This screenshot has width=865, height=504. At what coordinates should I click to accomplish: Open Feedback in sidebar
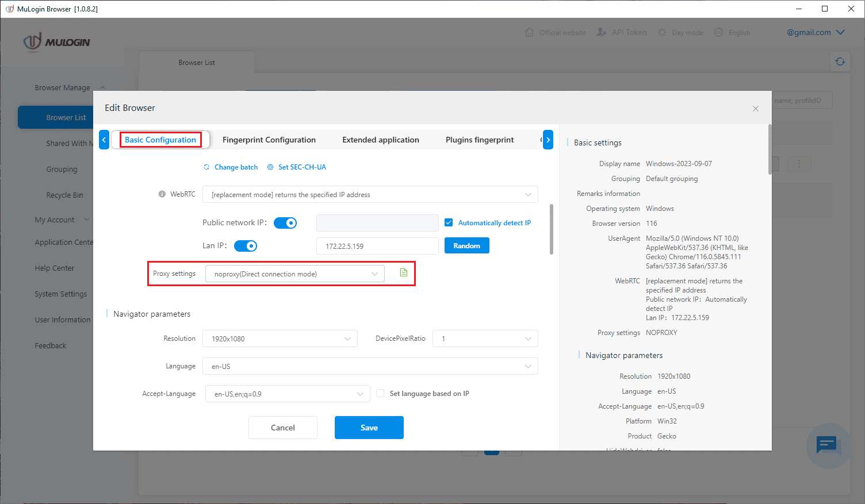click(51, 346)
